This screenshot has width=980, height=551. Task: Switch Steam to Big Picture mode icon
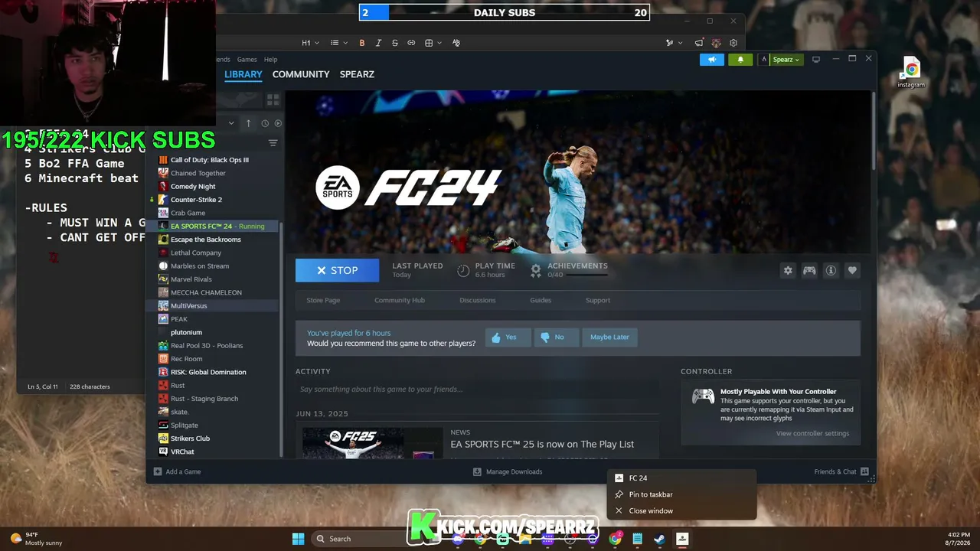tap(816, 59)
